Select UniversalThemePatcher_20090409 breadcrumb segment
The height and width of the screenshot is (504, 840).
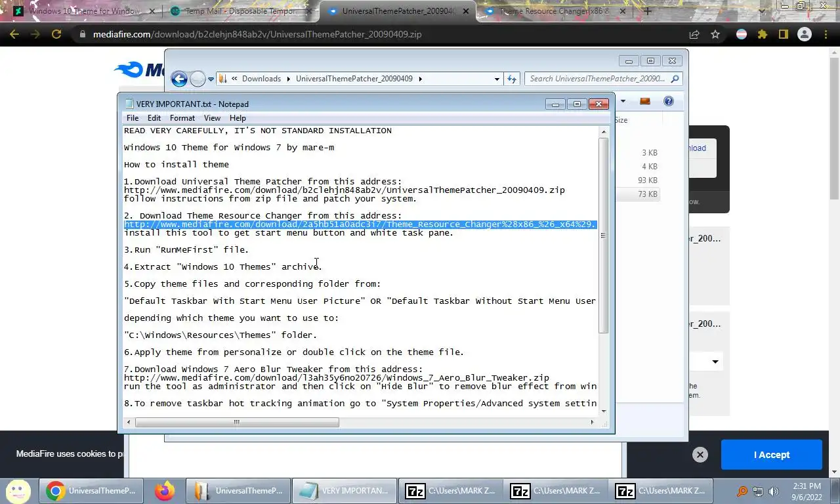pos(354,79)
